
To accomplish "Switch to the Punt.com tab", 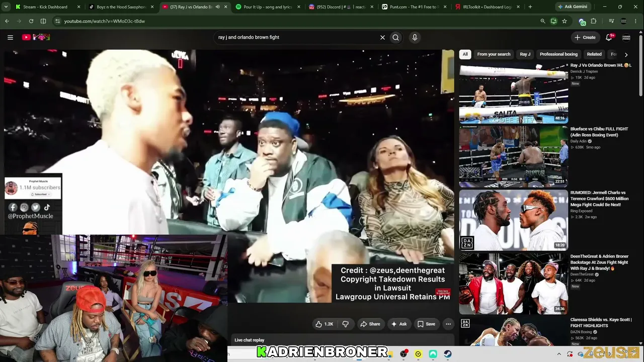I will point(415,7).
